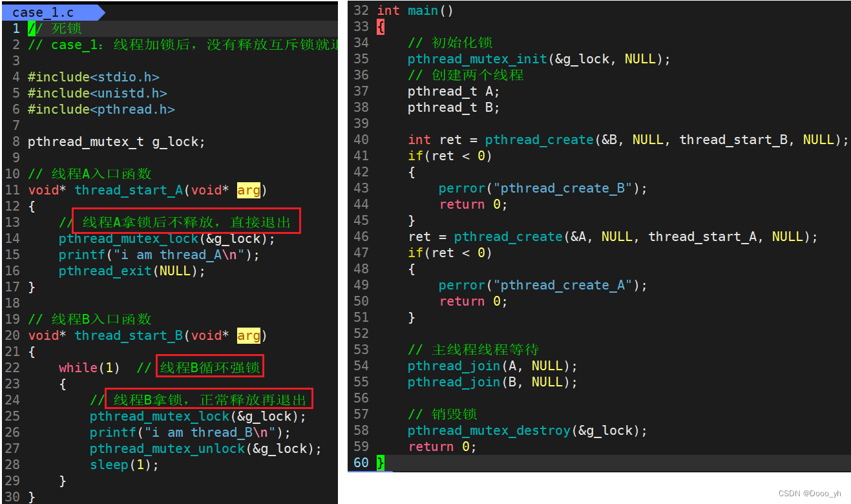This screenshot has width=851, height=504.
Task: Click the "// 销毁锁" comment
Action: click(443, 414)
